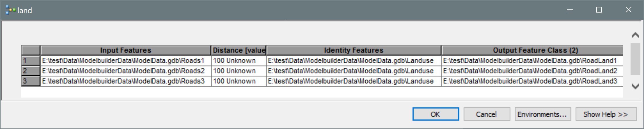Click the OK button
Screen dimensions: 644x129
(435, 114)
